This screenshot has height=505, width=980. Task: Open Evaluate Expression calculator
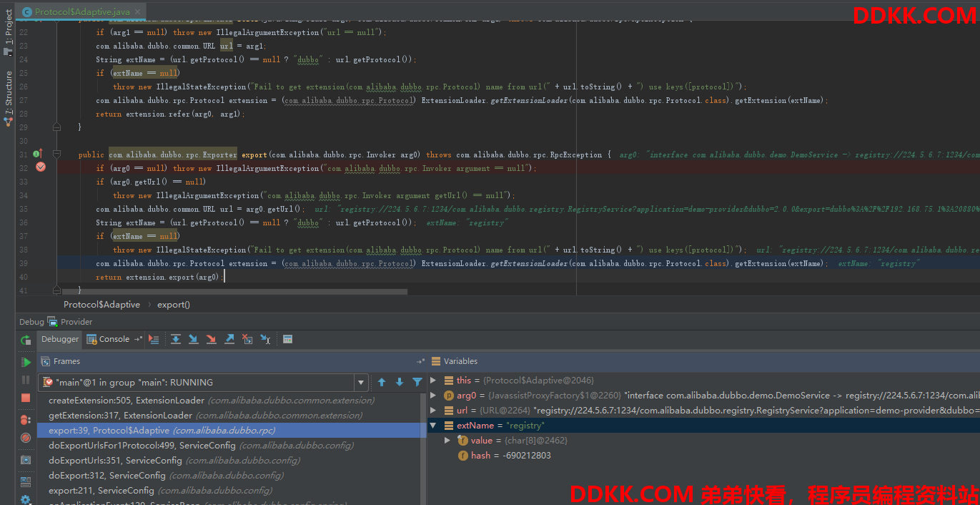click(287, 339)
